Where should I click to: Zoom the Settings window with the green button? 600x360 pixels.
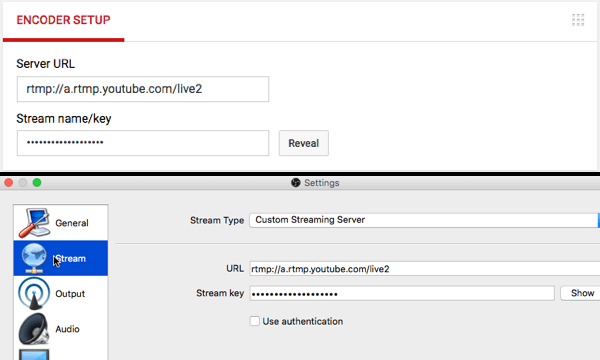pos(37,183)
